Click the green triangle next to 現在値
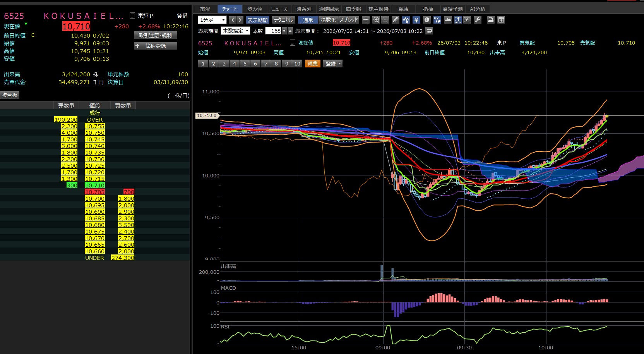The width and height of the screenshot is (644, 354). click(26, 24)
